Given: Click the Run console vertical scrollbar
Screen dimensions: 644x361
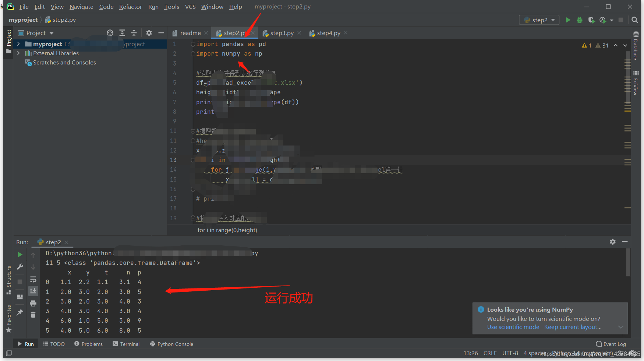Looking at the screenshot, I should click(x=628, y=262).
